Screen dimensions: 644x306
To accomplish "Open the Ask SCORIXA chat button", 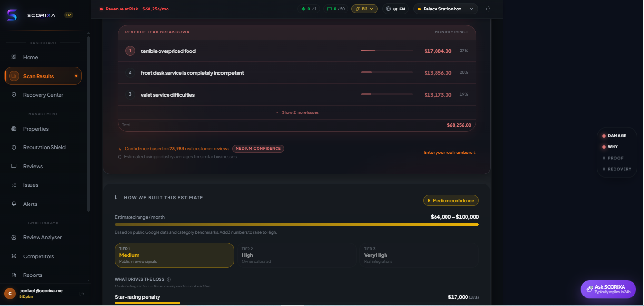I will pyautogui.click(x=608, y=289).
